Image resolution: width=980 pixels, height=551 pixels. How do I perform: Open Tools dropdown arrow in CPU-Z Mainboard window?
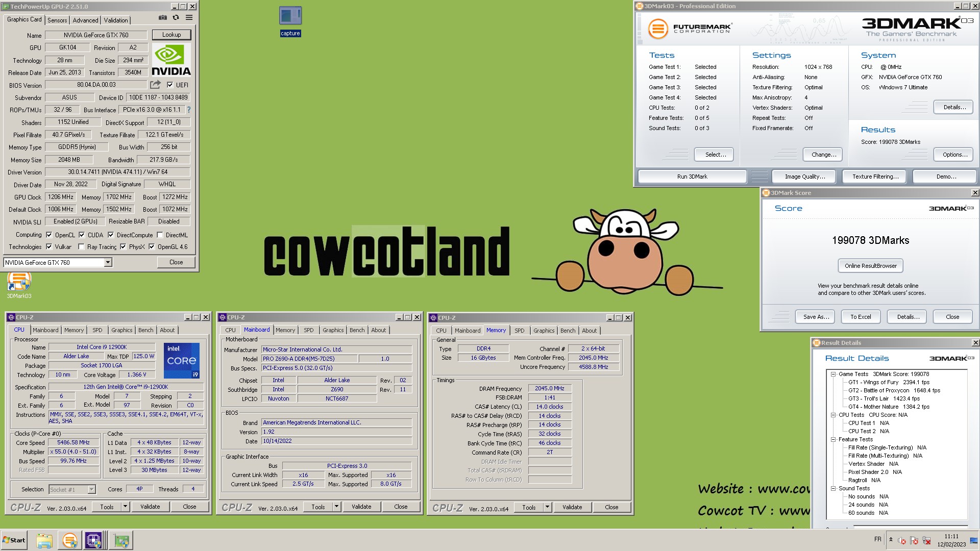(336, 507)
